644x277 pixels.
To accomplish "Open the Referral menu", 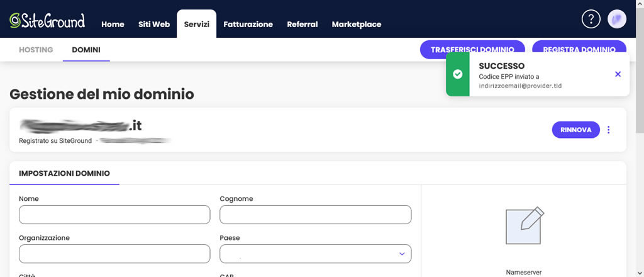I will [303, 25].
